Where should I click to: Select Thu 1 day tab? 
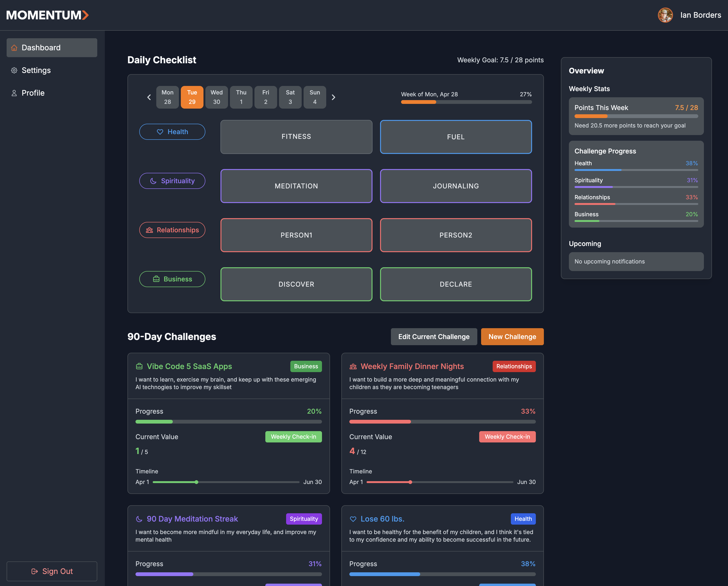click(241, 97)
